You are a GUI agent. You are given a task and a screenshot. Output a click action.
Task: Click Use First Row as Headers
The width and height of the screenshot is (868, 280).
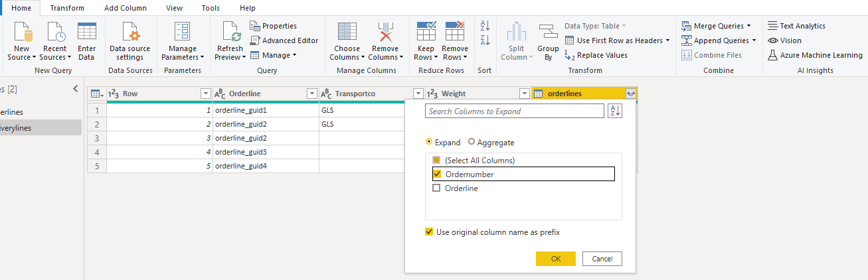click(618, 40)
